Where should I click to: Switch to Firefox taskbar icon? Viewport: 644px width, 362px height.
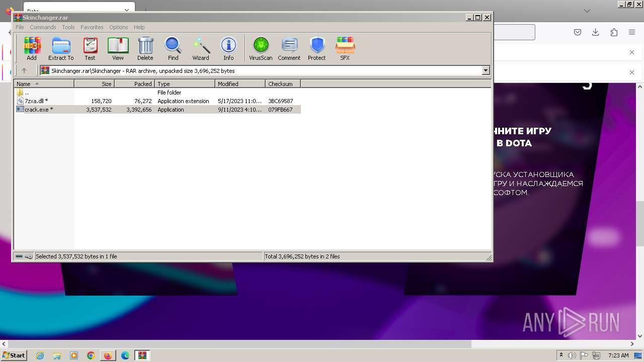tap(108, 355)
